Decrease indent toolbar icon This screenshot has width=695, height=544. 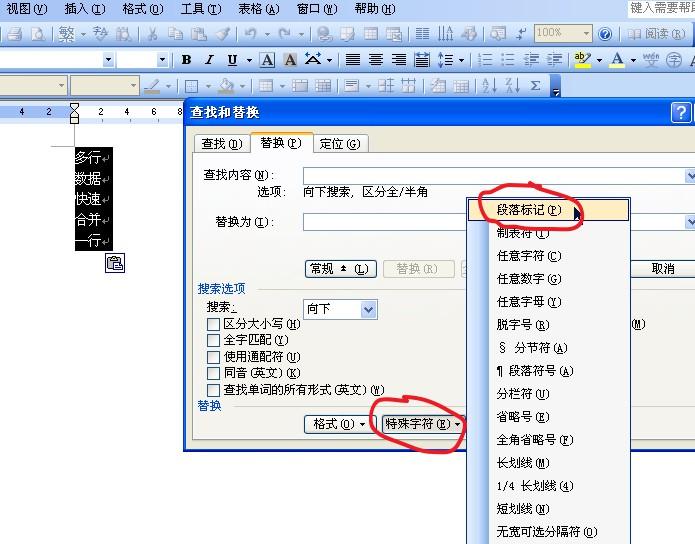point(531,59)
